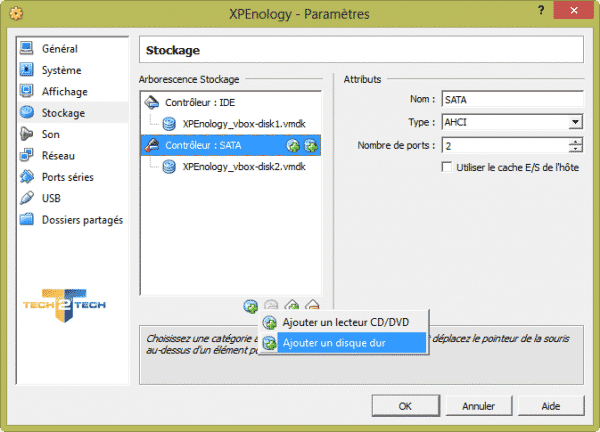Increase the Nombre de ports value
This screenshot has height=432, width=600.
point(576,142)
